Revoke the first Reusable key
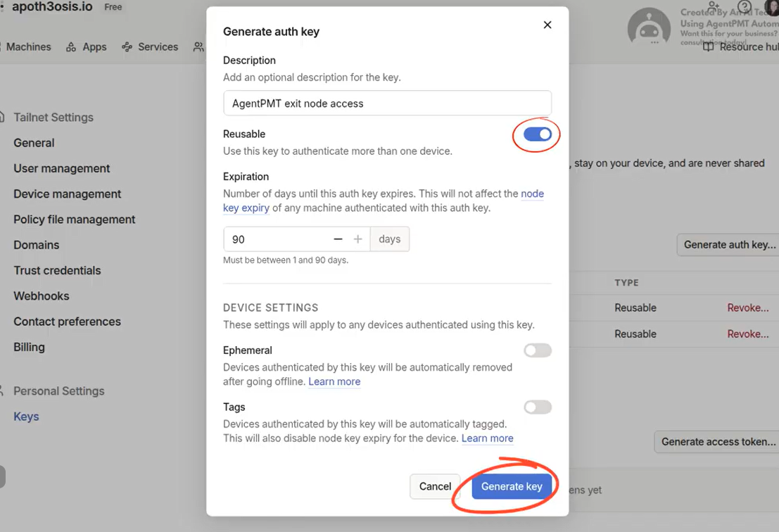The width and height of the screenshot is (779, 532). click(x=748, y=308)
